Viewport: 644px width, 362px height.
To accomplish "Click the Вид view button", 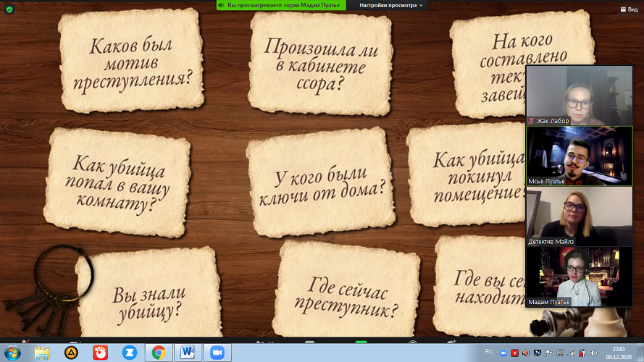I will coord(632,9).
